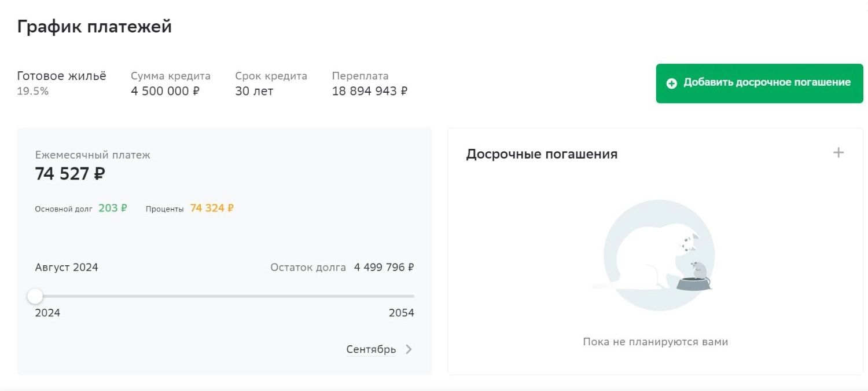Click the payment schedule slider handle

[x=35, y=297]
